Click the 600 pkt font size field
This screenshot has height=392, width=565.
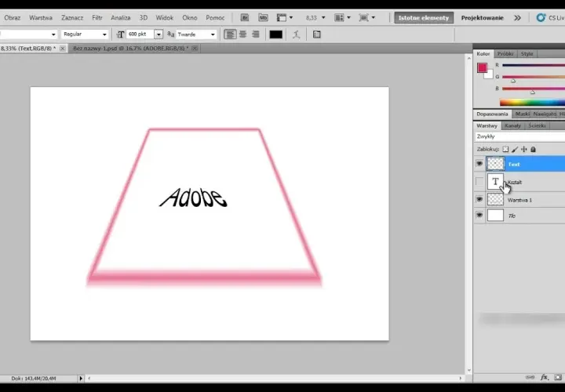click(x=140, y=34)
